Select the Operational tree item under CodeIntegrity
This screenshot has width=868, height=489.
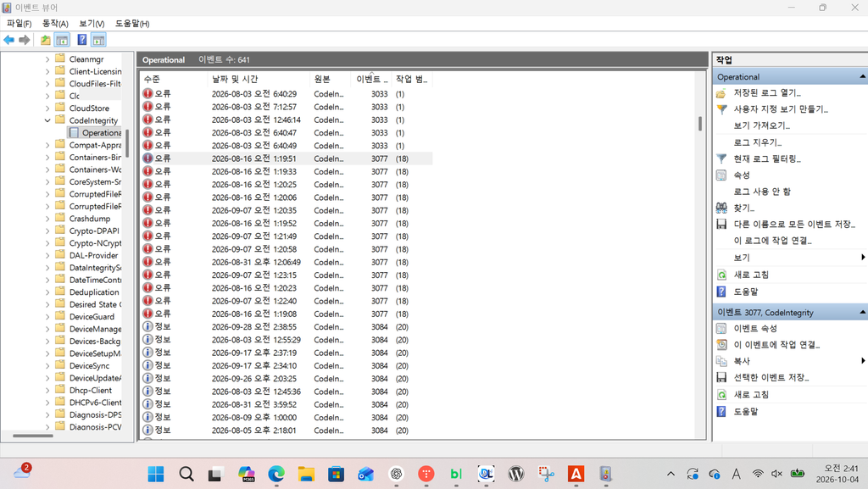[95, 133]
